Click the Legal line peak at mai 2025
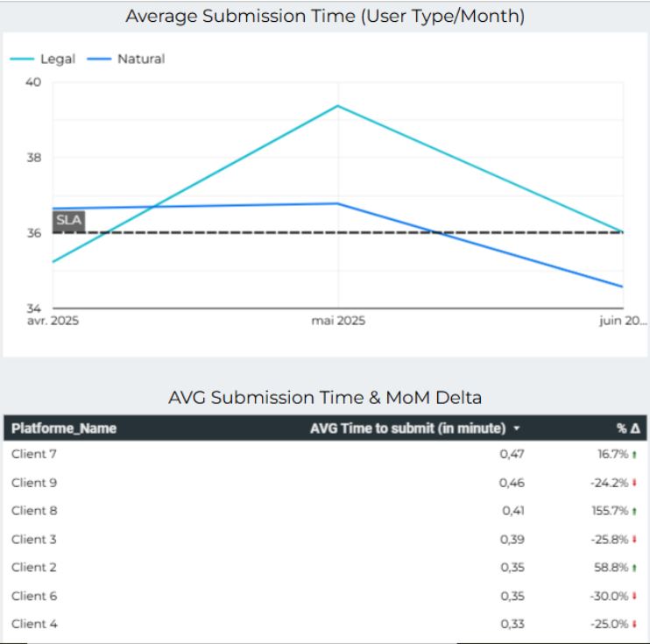650x644 pixels. click(338, 106)
